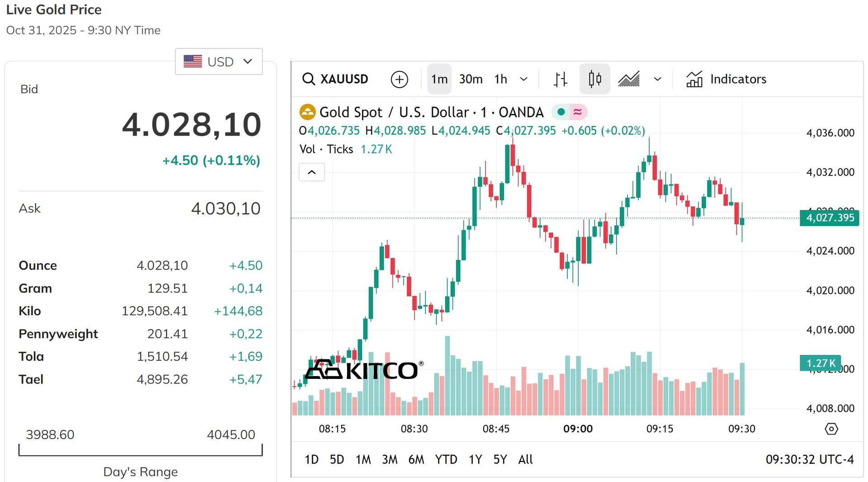Viewport: 868px width, 482px height.
Task: Collapse the chart legend with the caret button
Action: pos(312,172)
